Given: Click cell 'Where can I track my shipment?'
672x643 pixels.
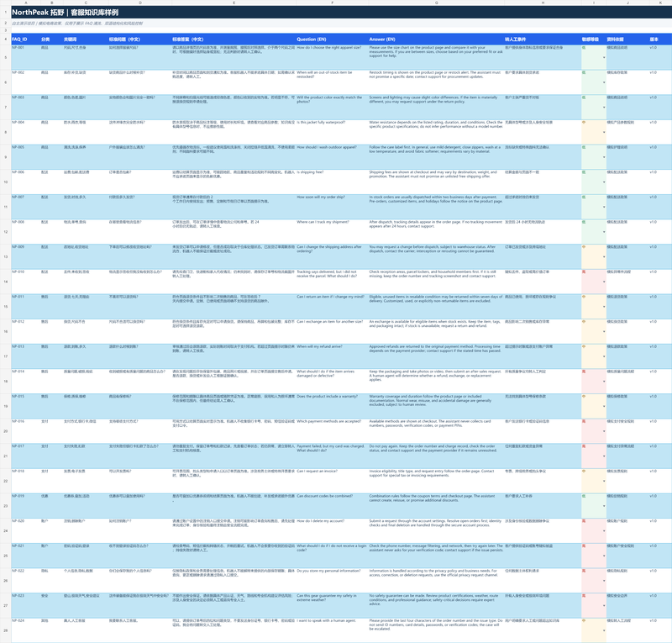Looking at the screenshot, I should (x=332, y=232).
